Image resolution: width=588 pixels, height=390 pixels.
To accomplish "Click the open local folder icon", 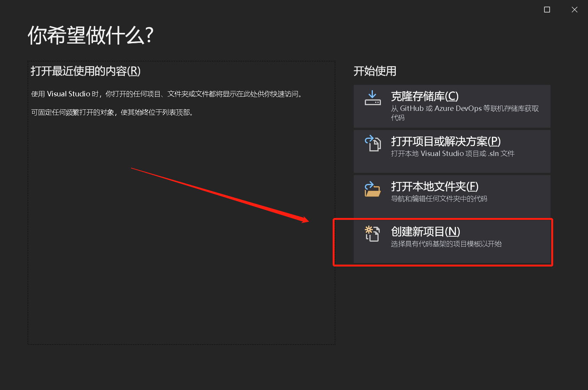I will [x=372, y=189].
